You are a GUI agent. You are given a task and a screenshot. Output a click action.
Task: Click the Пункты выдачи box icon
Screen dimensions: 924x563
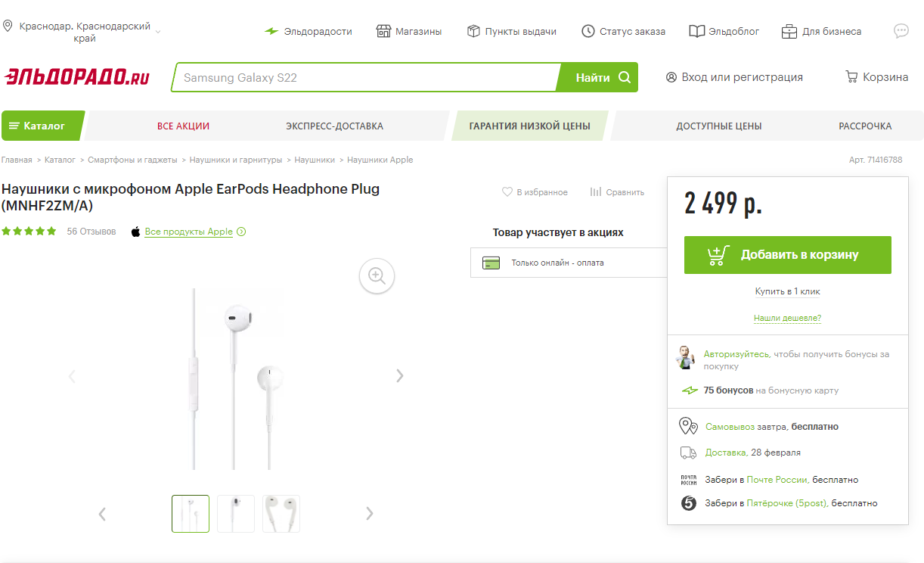(x=474, y=31)
